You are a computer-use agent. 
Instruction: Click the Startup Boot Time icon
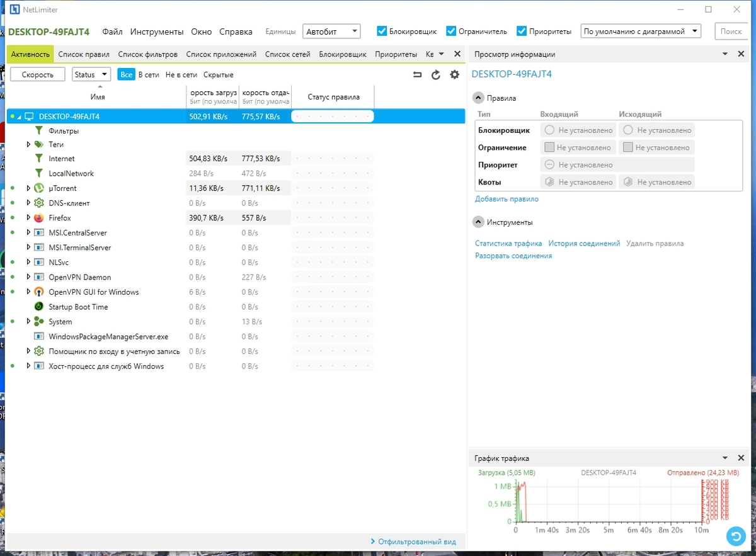[39, 307]
